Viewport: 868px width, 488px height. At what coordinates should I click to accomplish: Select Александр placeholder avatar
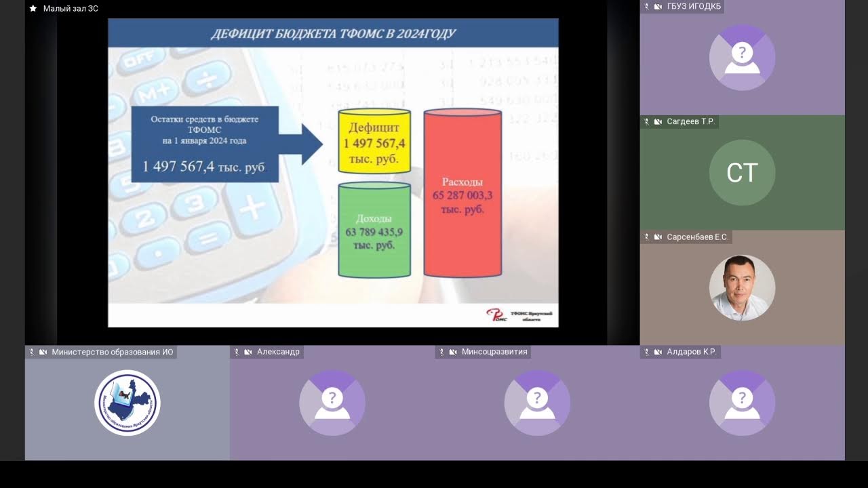pyautogui.click(x=332, y=403)
